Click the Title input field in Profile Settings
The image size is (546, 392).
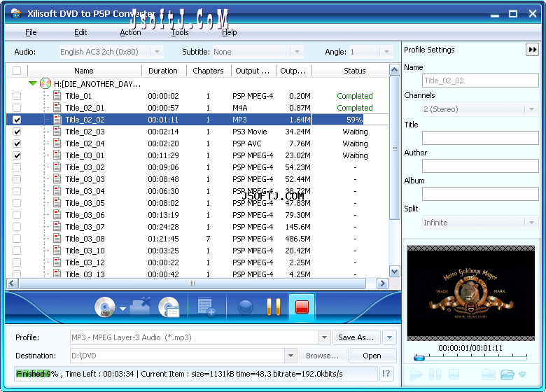tap(480, 138)
